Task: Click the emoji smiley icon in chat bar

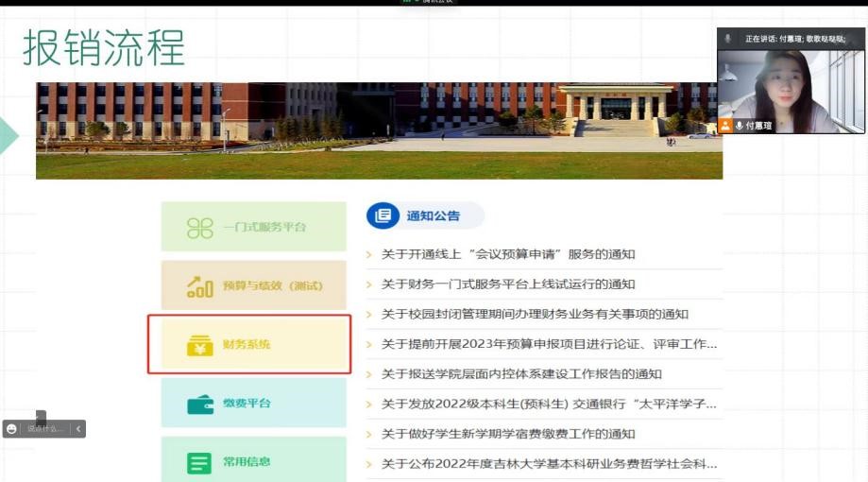Action: pos(12,428)
